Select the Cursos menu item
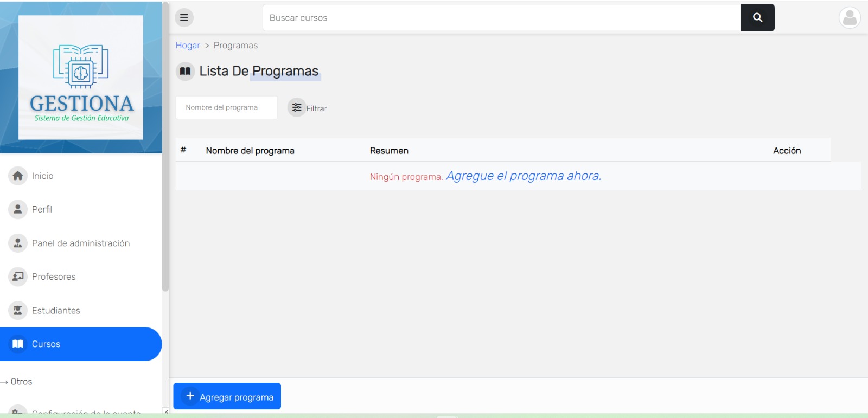This screenshot has height=418, width=868. point(81,344)
